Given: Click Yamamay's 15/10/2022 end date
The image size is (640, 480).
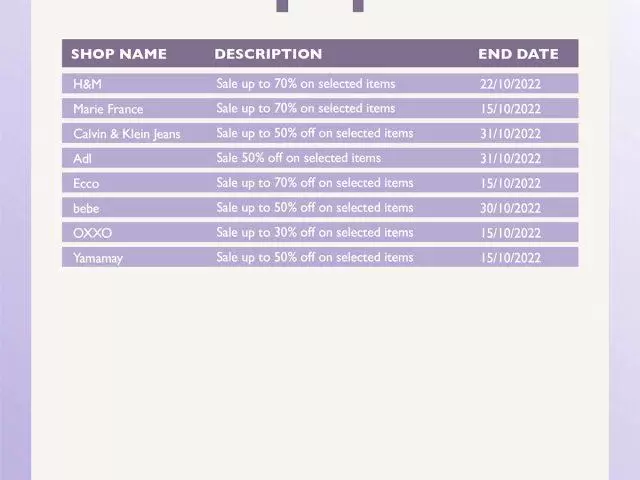Looking at the screenshot, I should tap(510, 258).
